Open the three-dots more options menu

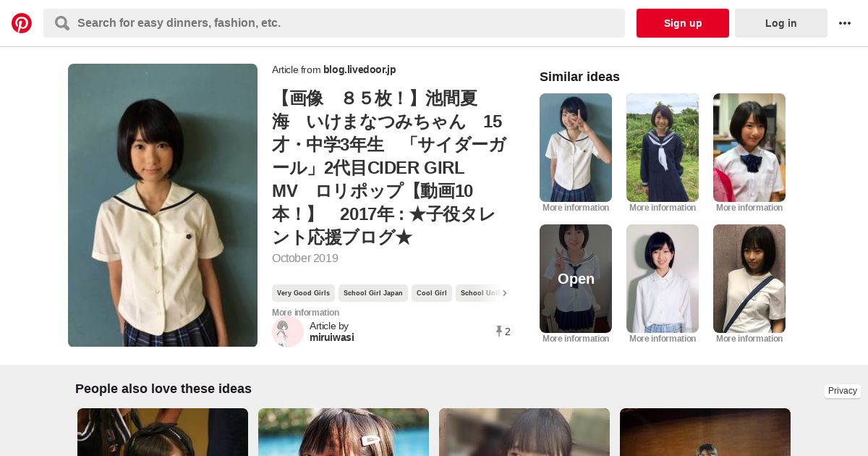[x=845, y=23]
